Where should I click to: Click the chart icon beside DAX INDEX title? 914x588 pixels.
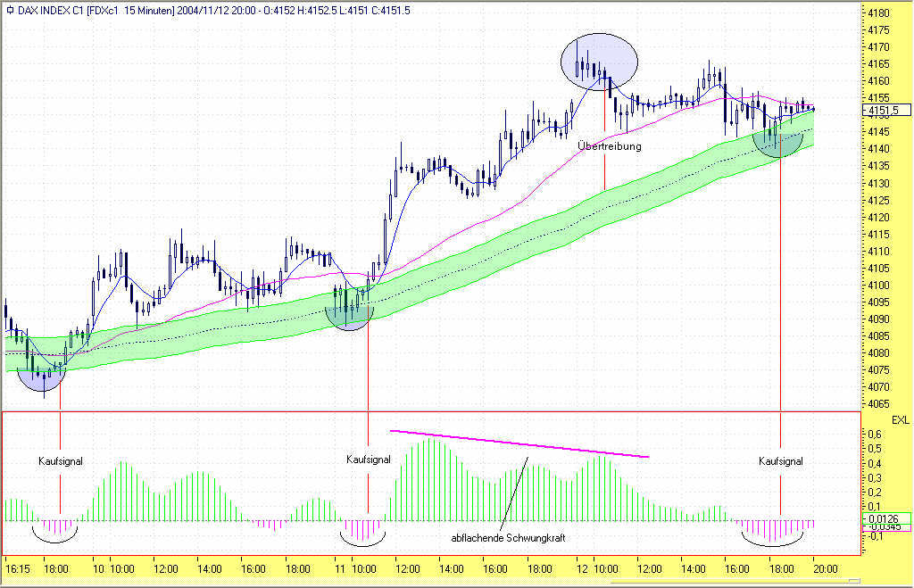coord(10,11)
